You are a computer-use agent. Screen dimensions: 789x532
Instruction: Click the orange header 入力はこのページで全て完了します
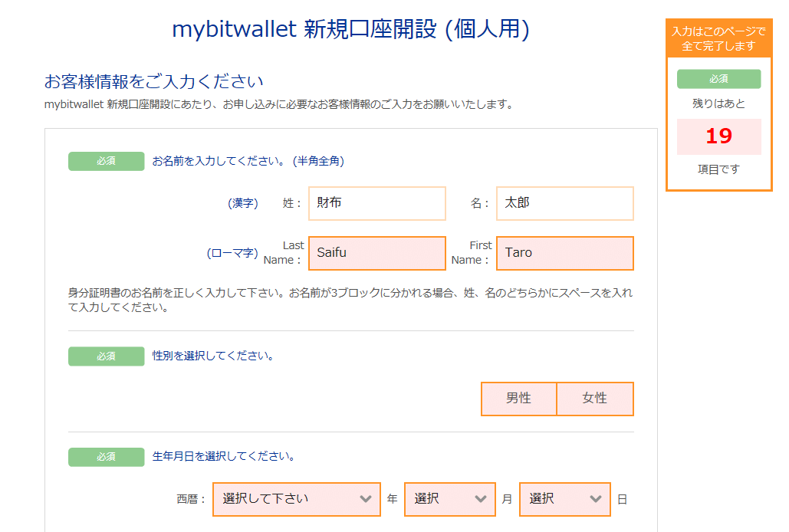pyautogui.click(x=718, y=39)
